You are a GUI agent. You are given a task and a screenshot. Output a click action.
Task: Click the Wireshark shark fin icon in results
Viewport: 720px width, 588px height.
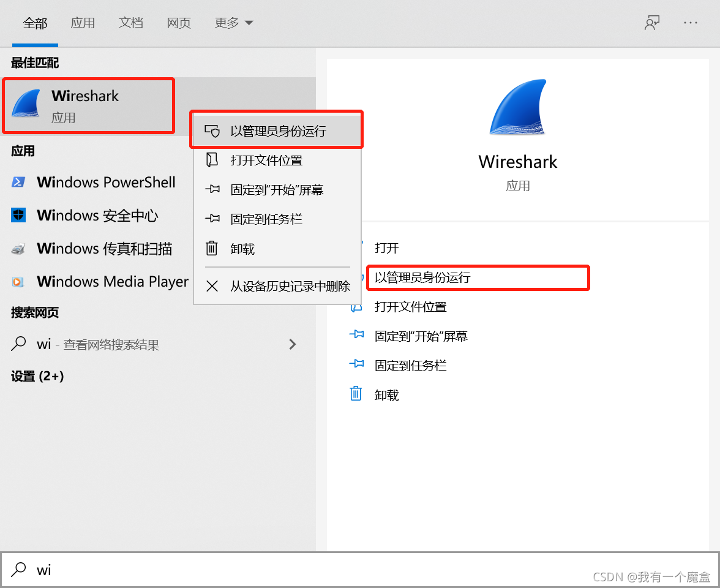(x=26, y=104)
